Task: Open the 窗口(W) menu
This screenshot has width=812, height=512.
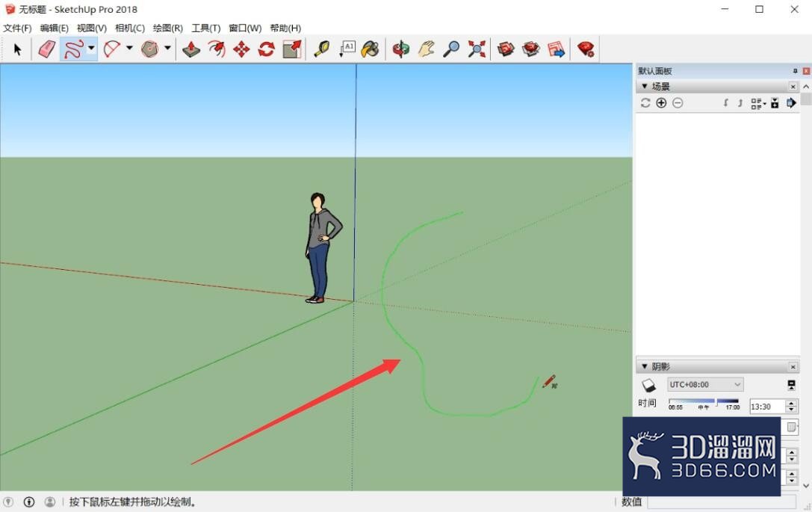Action: 245,28
